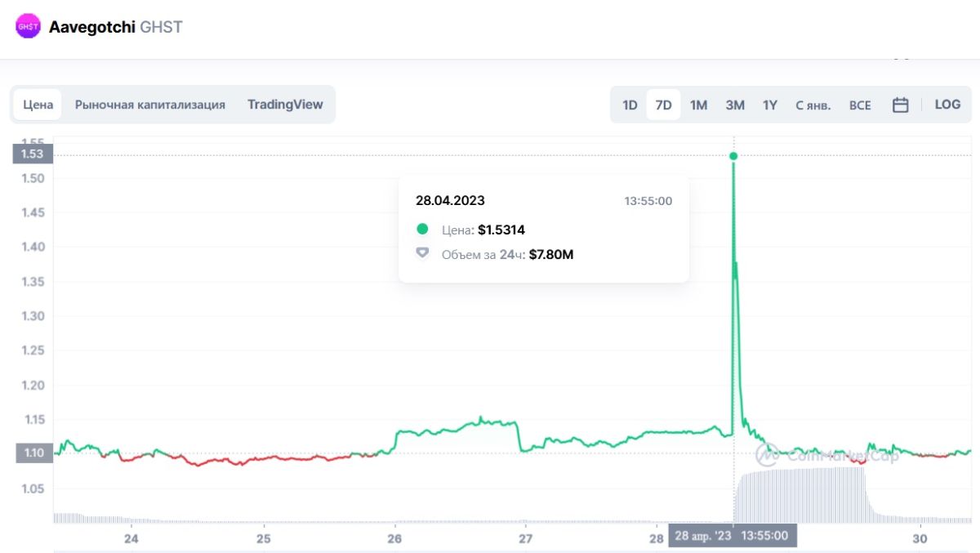Select the С янв. (YTD) range
The height and width of the screenshot is (553, 980).
click(813, 105)
